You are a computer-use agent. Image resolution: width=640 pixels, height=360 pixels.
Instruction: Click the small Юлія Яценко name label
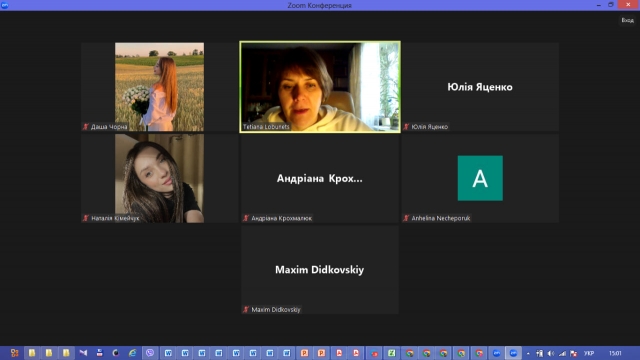429,127
